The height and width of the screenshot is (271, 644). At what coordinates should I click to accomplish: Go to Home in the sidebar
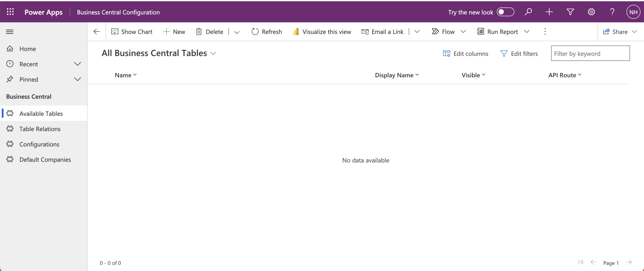click(x=43, y=49)
